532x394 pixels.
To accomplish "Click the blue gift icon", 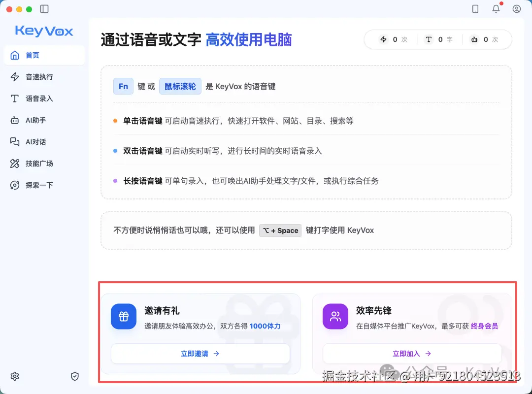I will 124,316.
